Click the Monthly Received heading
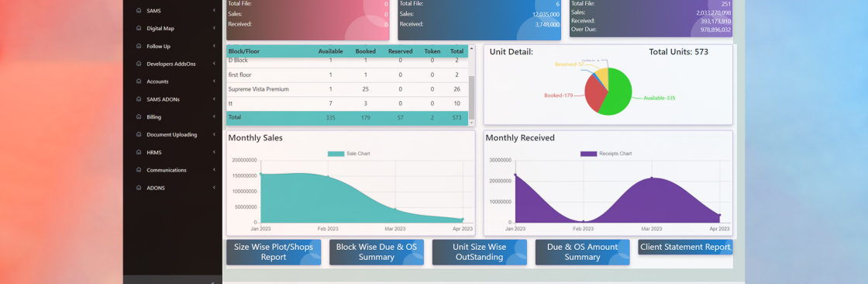This screenshot has height=284, width=868. click(520, 137)
